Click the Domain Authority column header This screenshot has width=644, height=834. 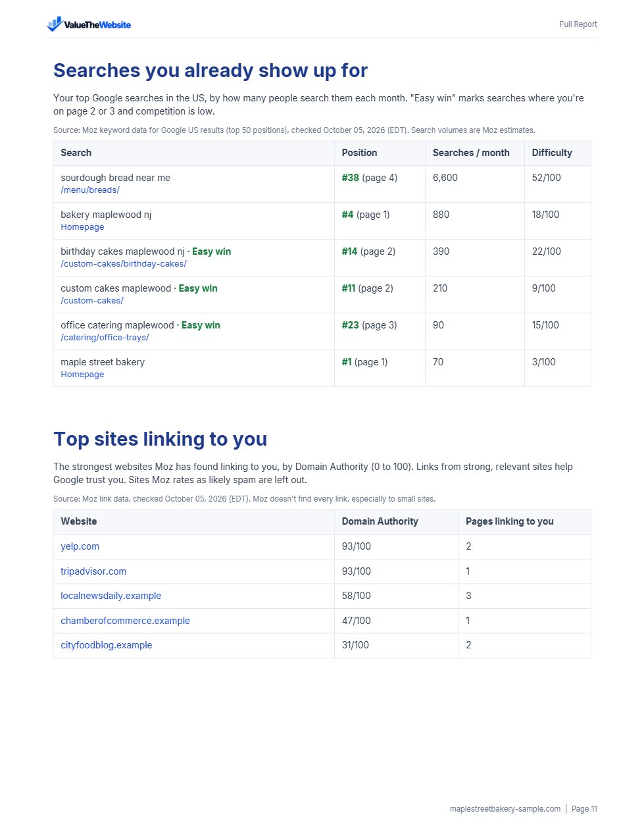pos(380,521)
